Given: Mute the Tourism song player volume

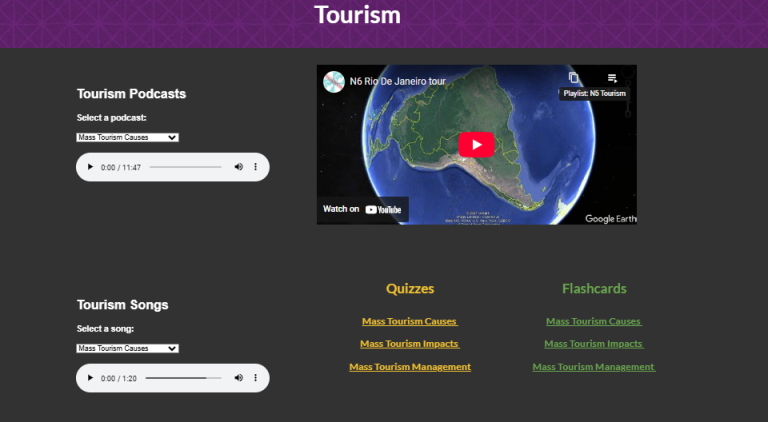Looking at the screenshot, I should pos(239,378).
